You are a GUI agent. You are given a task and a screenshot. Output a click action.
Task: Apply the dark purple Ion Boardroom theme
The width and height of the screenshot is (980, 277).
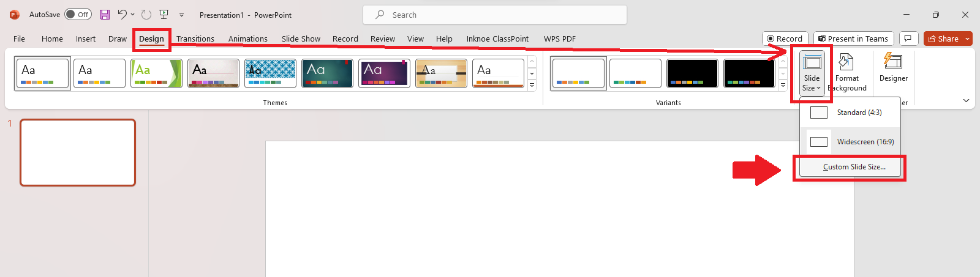click(384, 73)
